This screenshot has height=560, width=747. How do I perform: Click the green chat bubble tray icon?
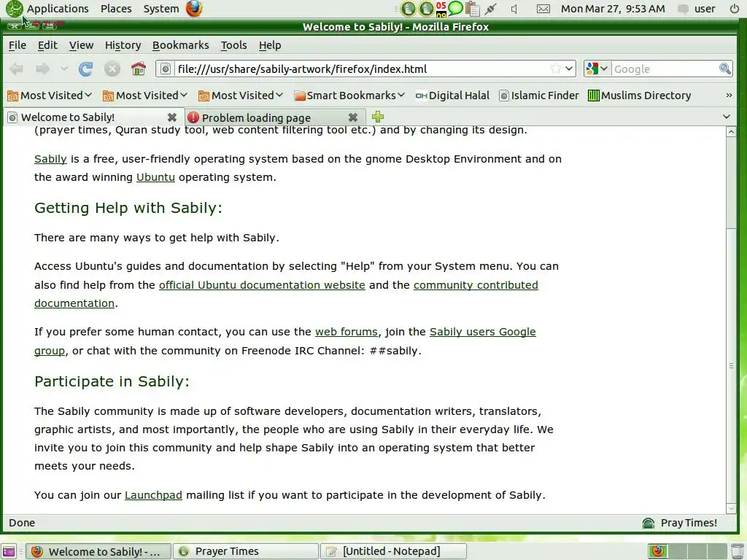tap(455, 8)
